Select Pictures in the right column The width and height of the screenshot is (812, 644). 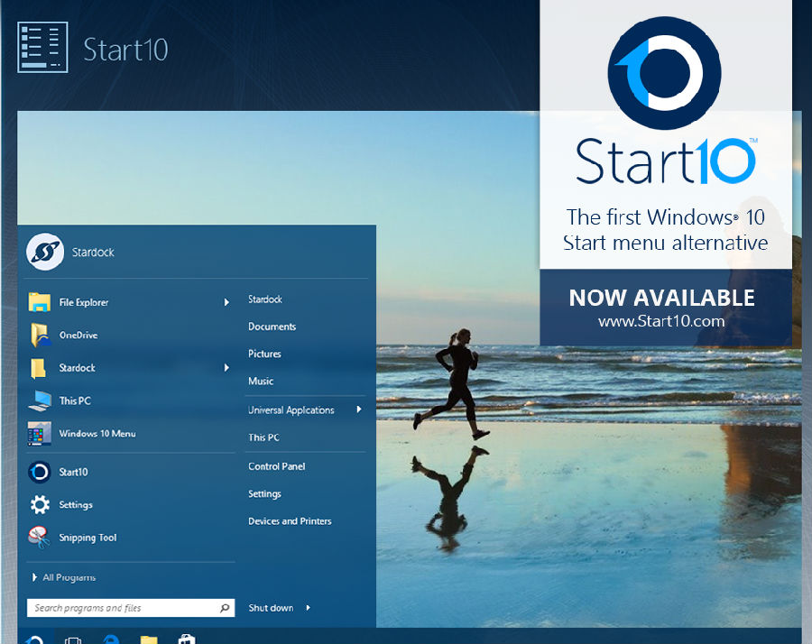coord(264,354)
